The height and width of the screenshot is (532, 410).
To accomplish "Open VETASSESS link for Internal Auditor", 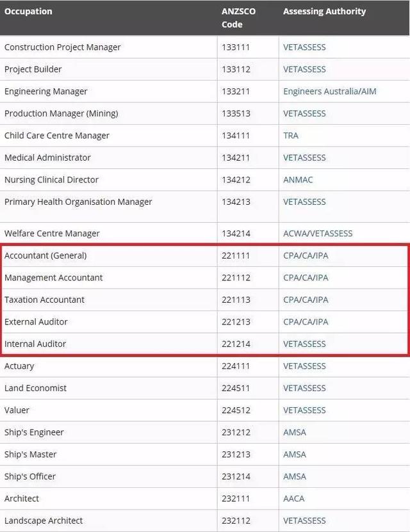I will [304, 344].
